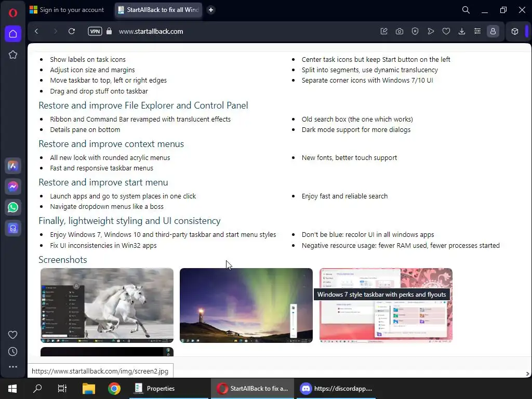
Task: Click 'Restore and improve start menu' heading
Action: (x=103, y=182)
